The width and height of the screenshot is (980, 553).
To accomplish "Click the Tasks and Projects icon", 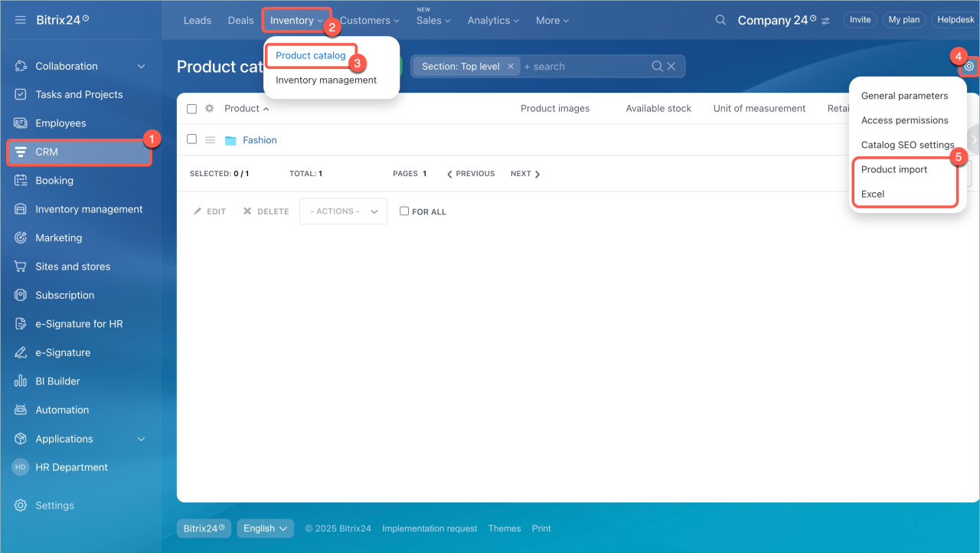I will pyautogui.click(x=21, y=95).
